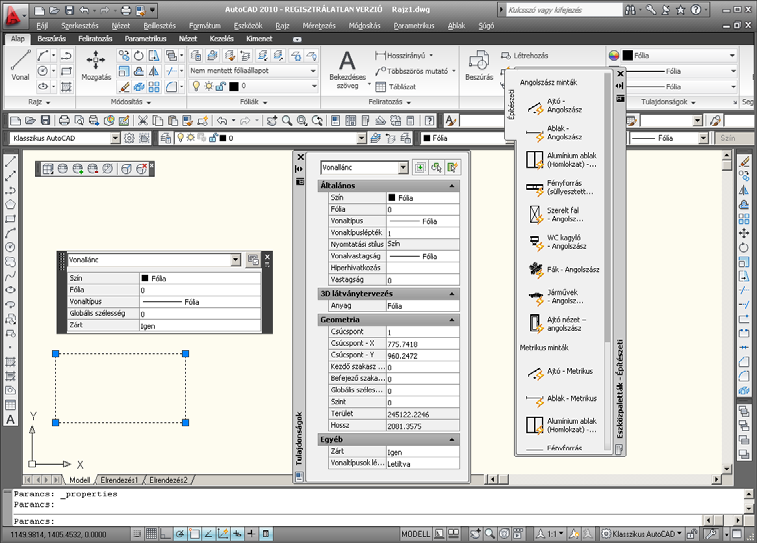This screenshot has height=543, width=757.
Task: Toggle ortho mode in status bar
Action: [165, 534]
